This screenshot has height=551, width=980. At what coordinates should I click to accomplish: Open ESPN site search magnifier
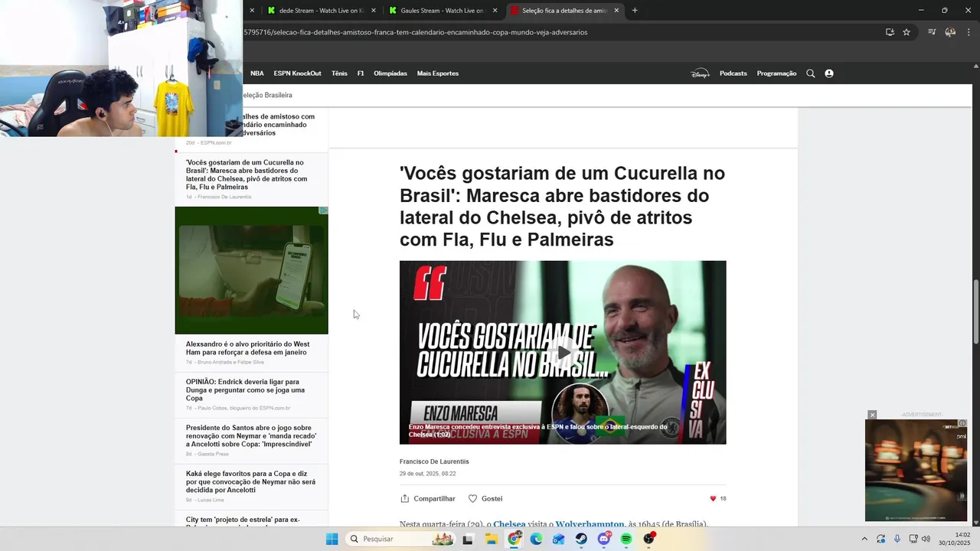tap(811, 73)
